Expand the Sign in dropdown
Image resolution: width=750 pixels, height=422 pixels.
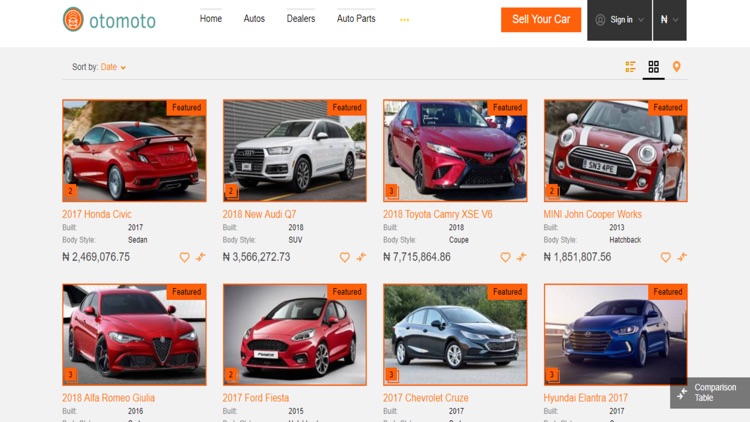619,20
